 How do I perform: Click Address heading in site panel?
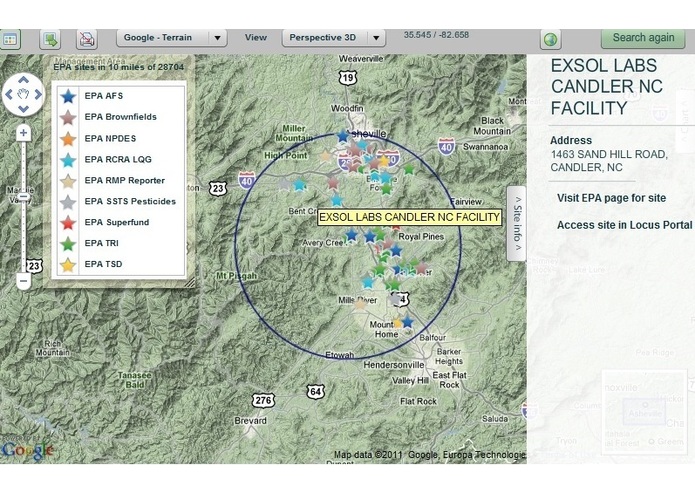click(x=571, y=140)
